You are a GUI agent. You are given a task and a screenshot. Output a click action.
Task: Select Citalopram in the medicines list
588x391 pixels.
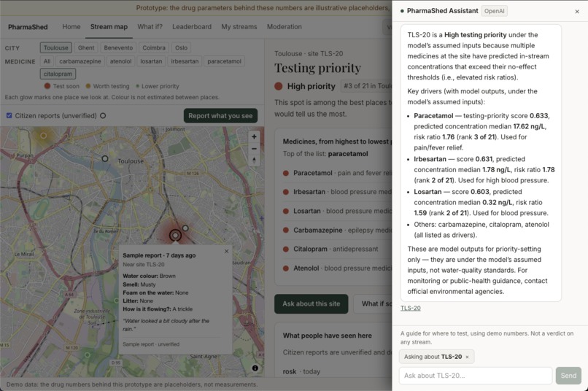coord(337,249)
